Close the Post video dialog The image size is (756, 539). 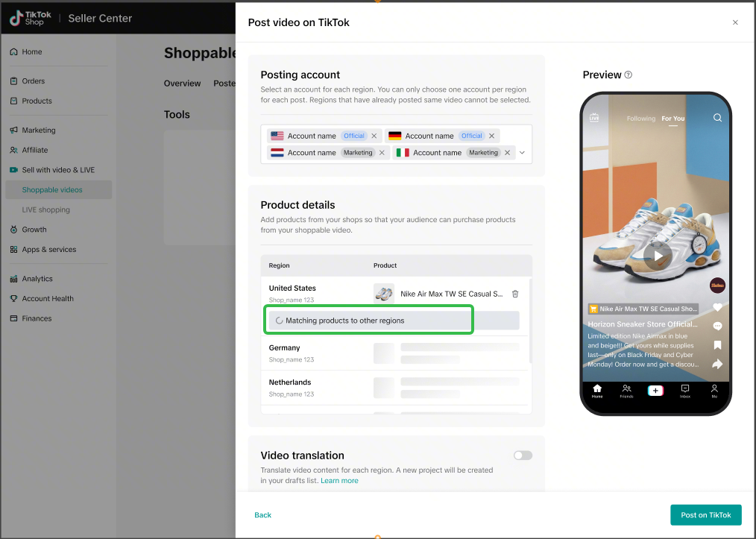point(735,22)
